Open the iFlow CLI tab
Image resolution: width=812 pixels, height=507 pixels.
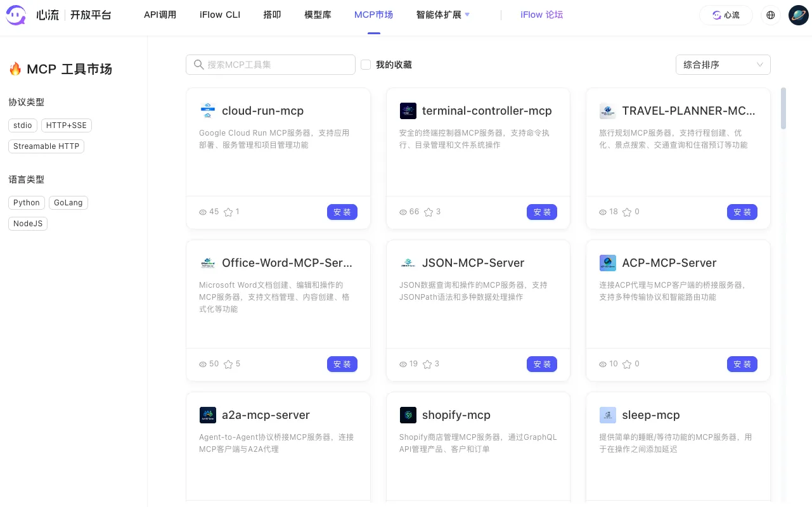(x=220, y=15)
